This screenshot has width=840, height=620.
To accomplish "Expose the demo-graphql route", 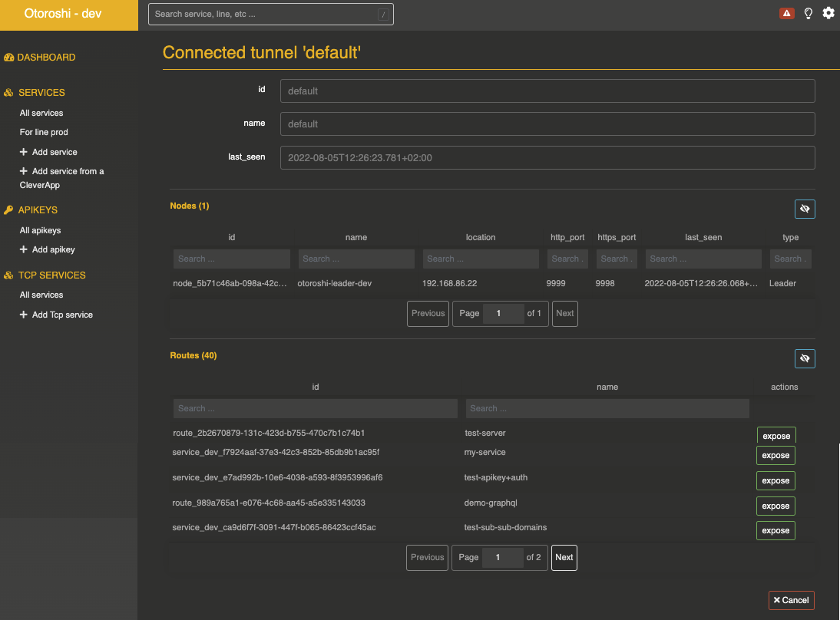I will [776, 506].
